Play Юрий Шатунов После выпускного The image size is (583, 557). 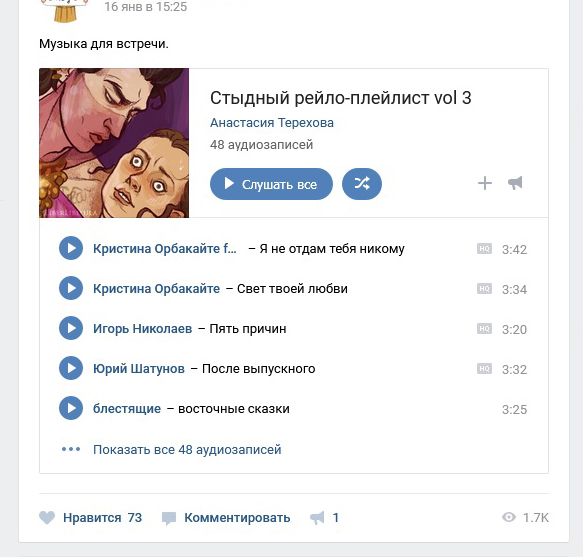(x=71, y=368)
